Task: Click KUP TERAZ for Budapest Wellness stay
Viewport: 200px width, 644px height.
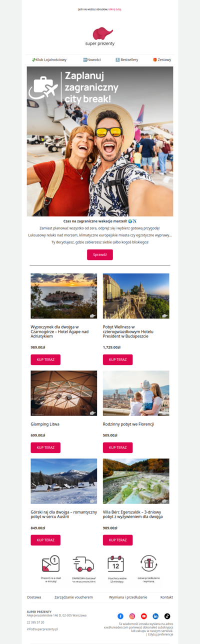Action: (118, 359)
